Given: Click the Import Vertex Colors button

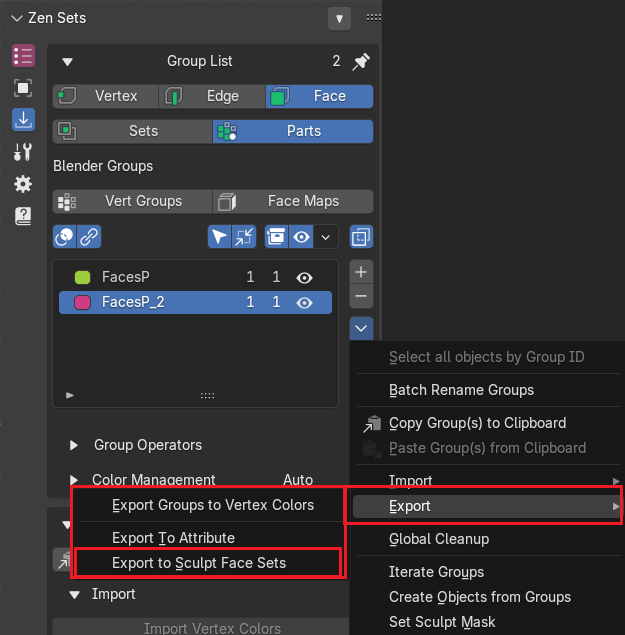Looking at the screenshot, I should (201, 627).
